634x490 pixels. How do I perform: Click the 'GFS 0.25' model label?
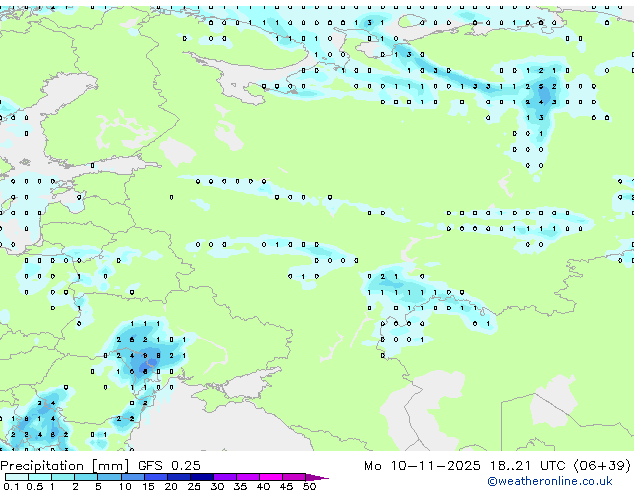point(169,466)
